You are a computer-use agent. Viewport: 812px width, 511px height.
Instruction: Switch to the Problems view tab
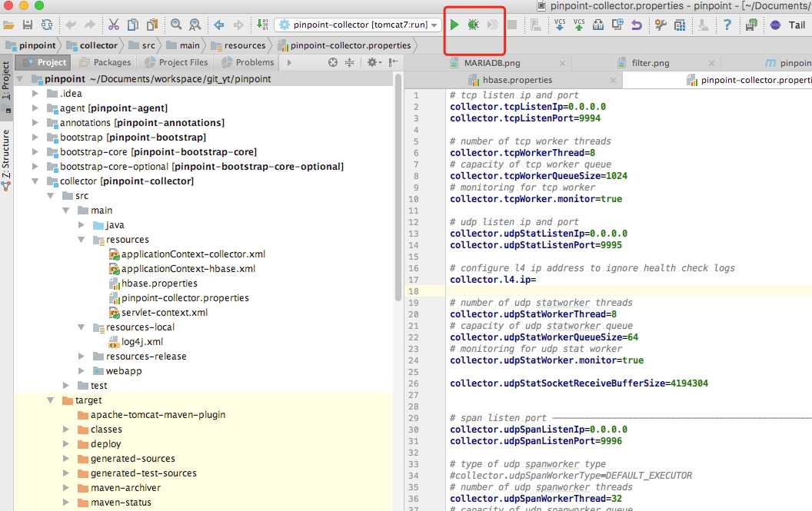tap(248, 63)
